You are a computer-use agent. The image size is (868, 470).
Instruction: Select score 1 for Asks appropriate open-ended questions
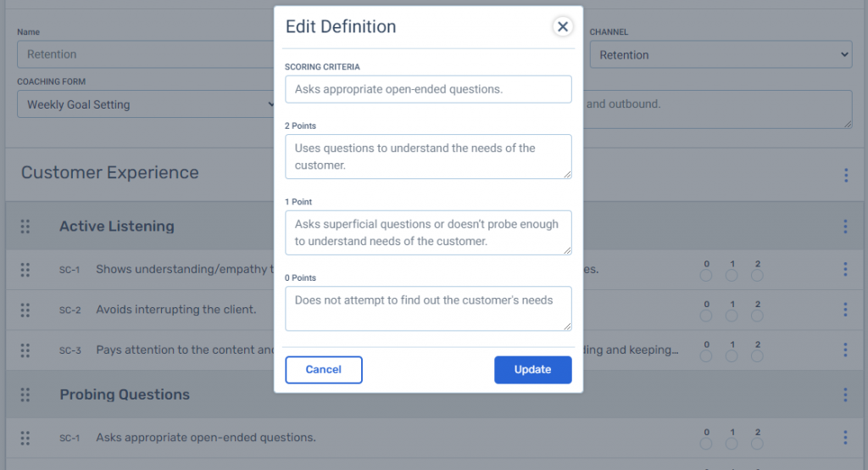(x=732, y=444)
